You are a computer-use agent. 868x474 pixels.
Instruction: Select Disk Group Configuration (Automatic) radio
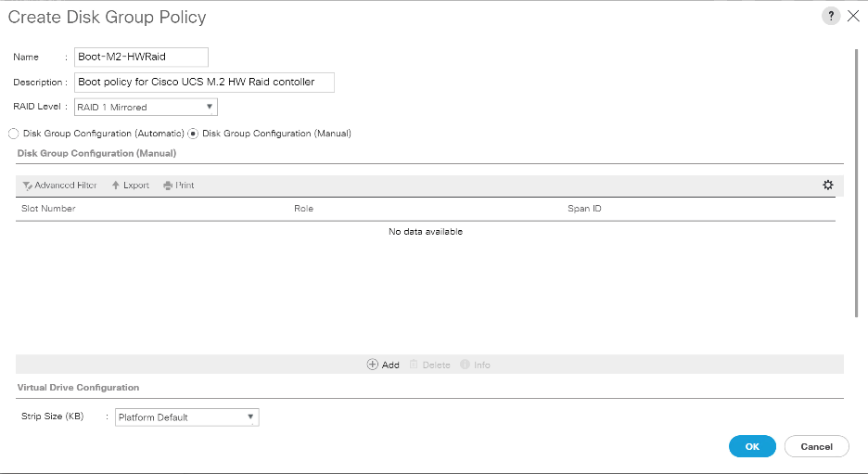coord(13,134)
